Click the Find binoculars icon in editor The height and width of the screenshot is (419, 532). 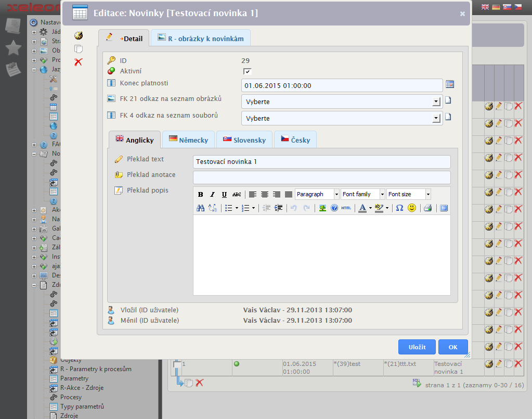click(201, 208)
